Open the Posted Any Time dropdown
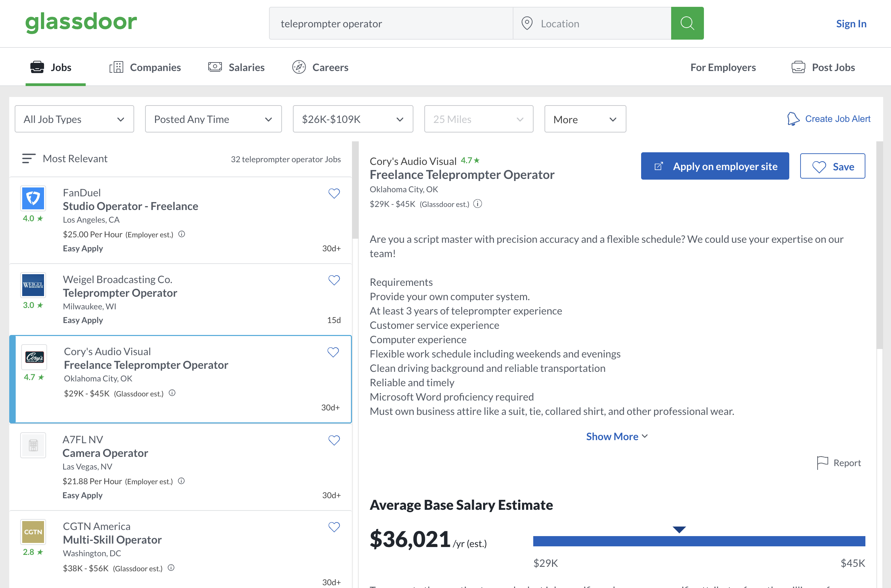 (213, 119)
